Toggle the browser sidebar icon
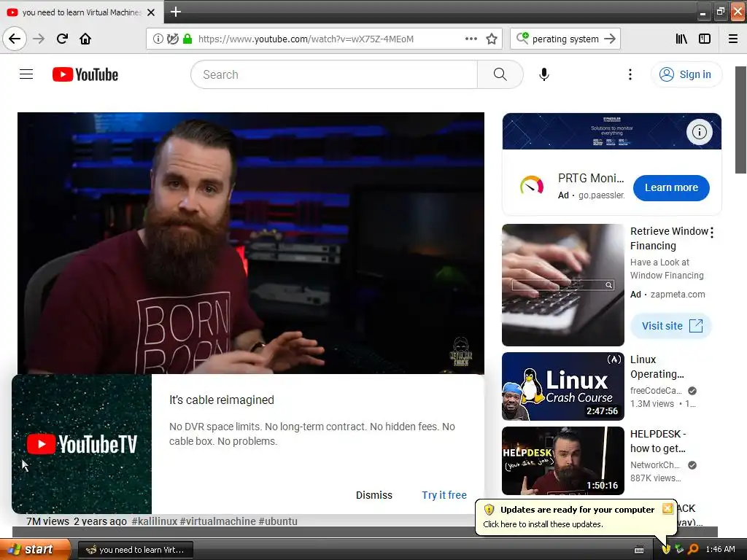The width and height of the screenshot is (747, 560). click(705, 39)
